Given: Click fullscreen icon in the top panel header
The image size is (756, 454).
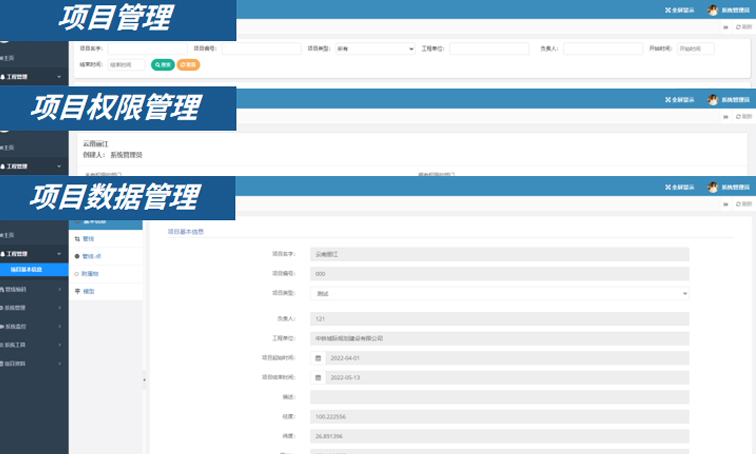Looking at the screenshot, I should click(x=668, y=10).
